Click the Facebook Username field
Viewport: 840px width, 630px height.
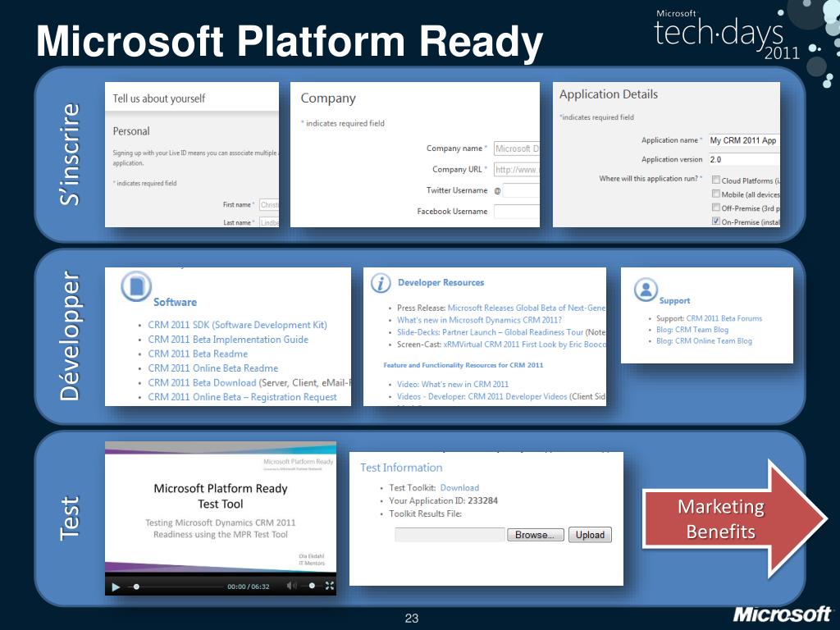pyautogui.click(x=517, y=211)
